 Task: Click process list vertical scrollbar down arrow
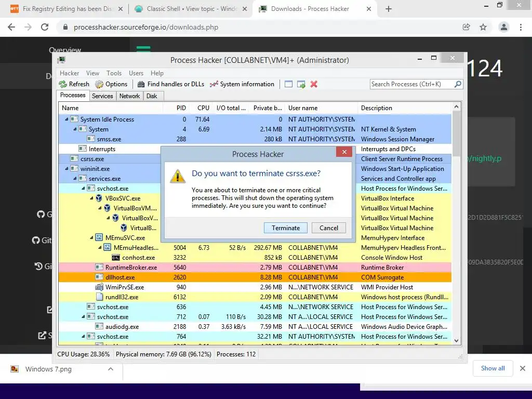point(456,341)
